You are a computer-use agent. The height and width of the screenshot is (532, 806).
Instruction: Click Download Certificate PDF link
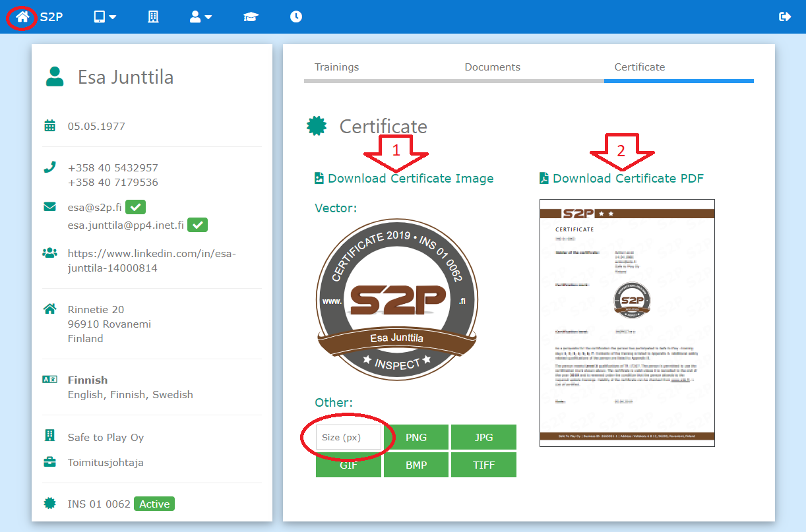click(x=628, y=178)
